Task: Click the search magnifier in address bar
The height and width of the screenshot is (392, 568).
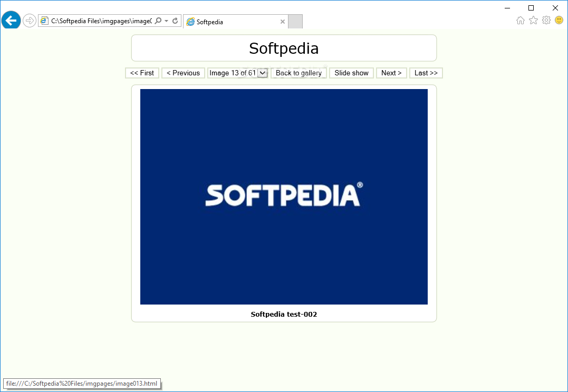Action: click(158, 21)
